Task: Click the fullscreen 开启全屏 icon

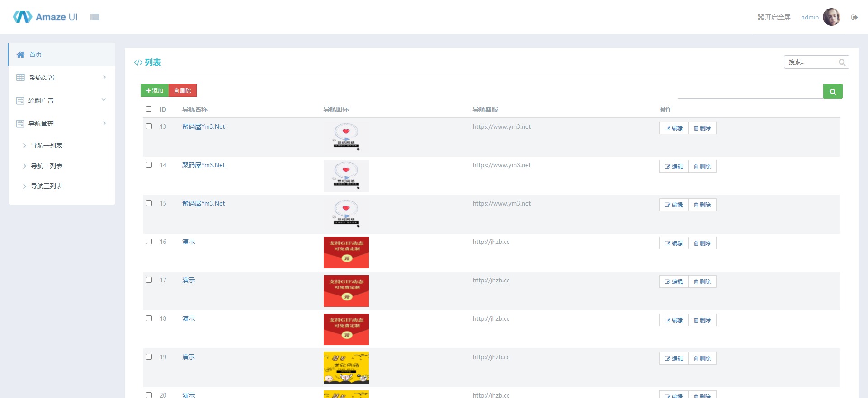Action: pos(761,17)
